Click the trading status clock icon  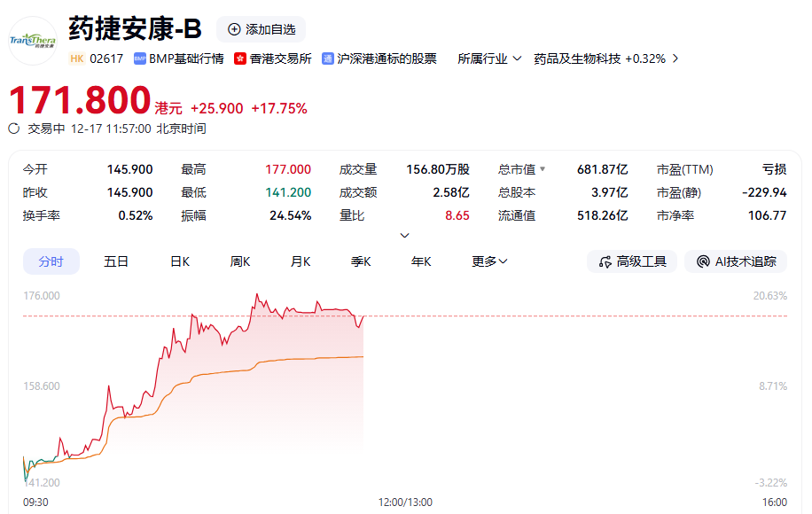click(13, 128)
